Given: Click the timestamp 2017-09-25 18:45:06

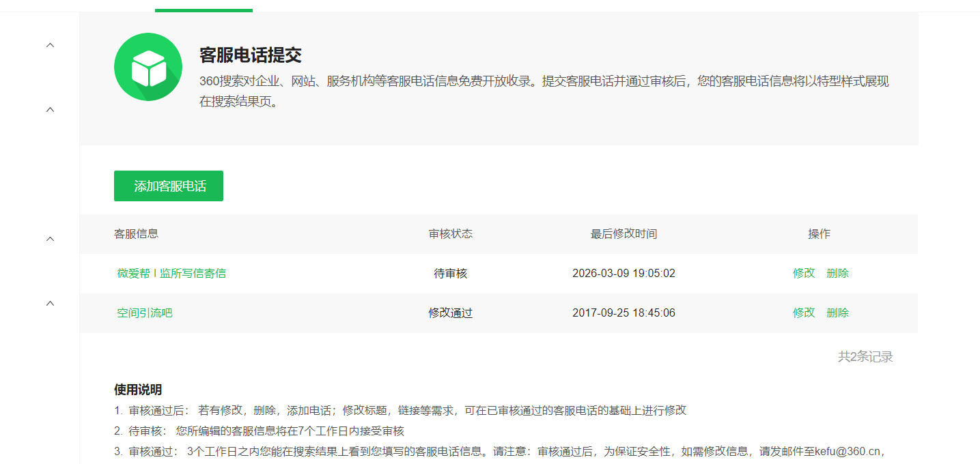Looking at the screenshot, I should coord(624,313).
